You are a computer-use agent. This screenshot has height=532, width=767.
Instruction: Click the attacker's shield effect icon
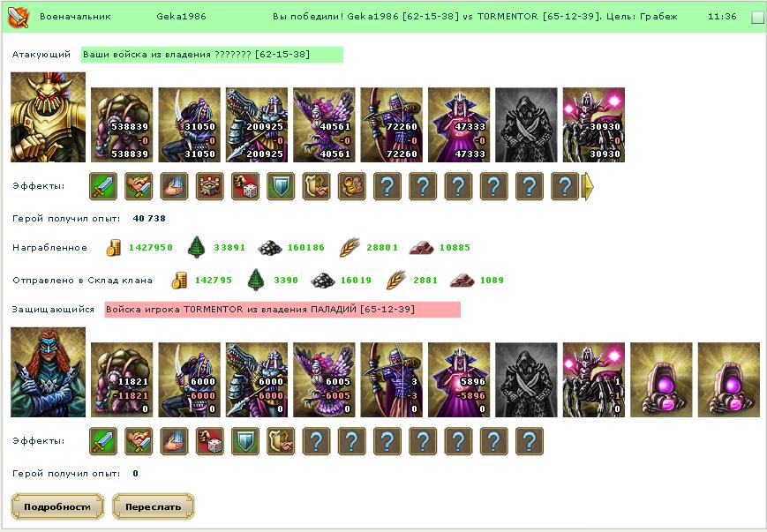pyautogui.click(x=281, y=186)
